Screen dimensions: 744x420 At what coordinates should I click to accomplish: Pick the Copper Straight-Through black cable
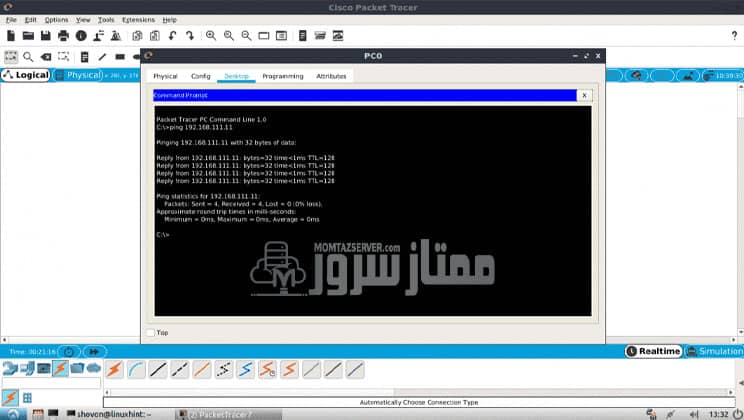(x=158, y=369)
